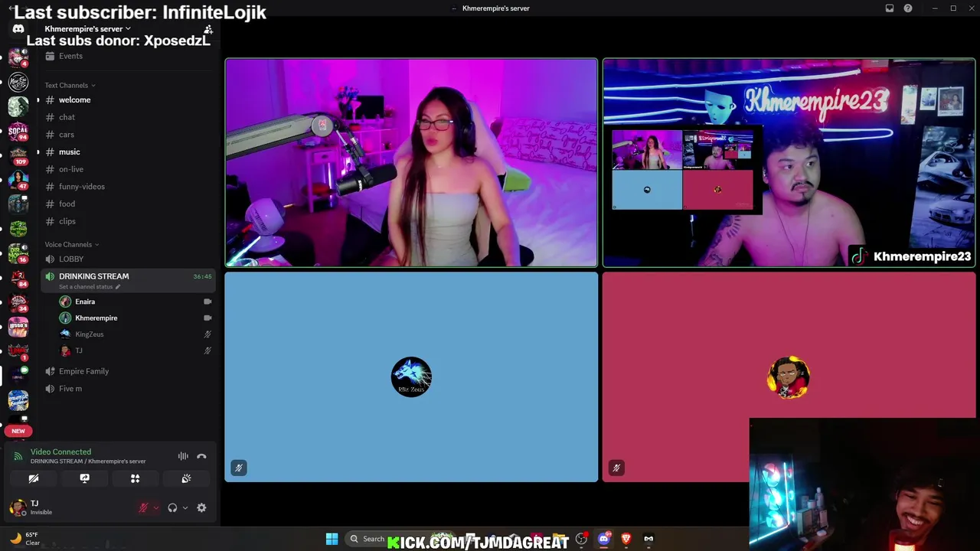Invite people using the add-member icon
The height and width of the screenshot is (551, 980).
[x=207, y=28]
